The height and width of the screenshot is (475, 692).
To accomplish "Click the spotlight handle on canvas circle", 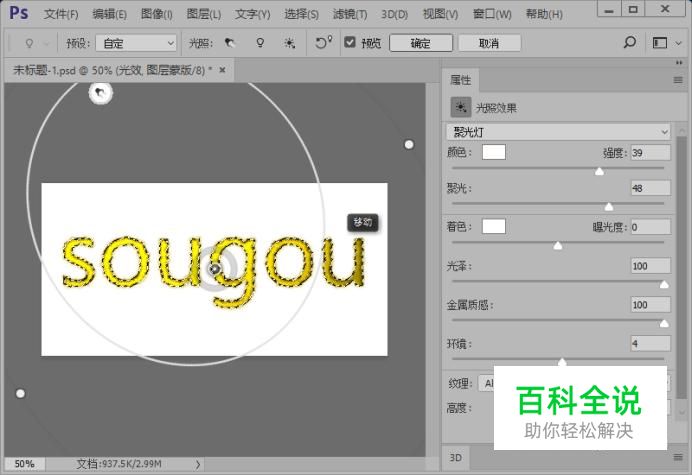I will click(x=101, y=93).
